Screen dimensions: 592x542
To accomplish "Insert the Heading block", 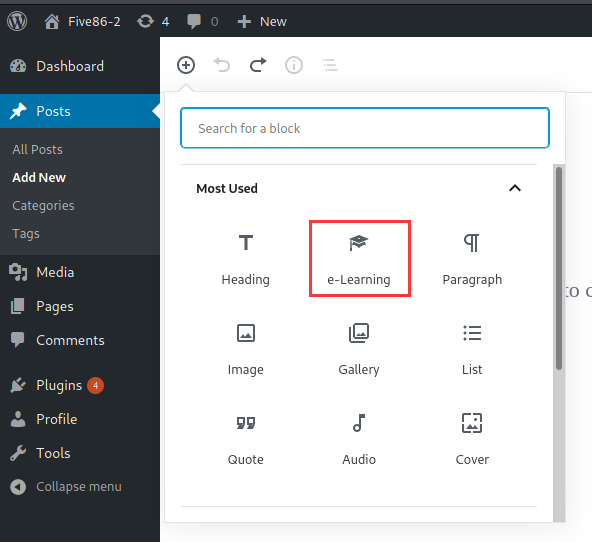I will click(246, 259).
